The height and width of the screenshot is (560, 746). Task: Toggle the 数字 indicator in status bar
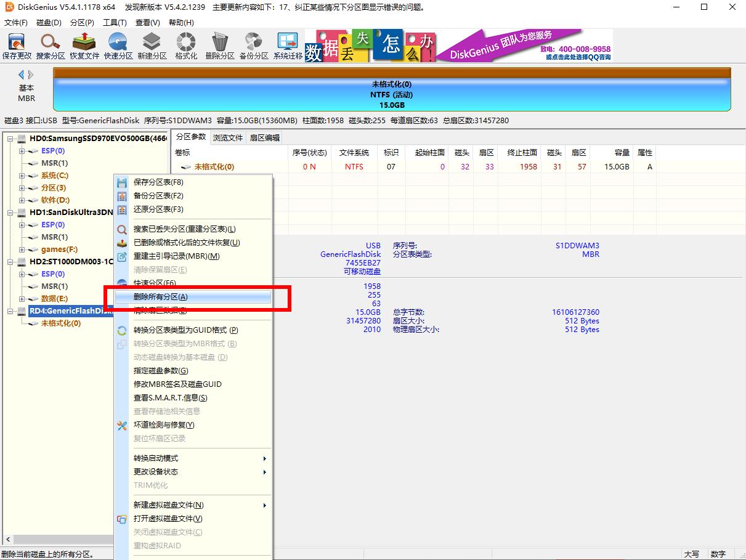point(719,554)
